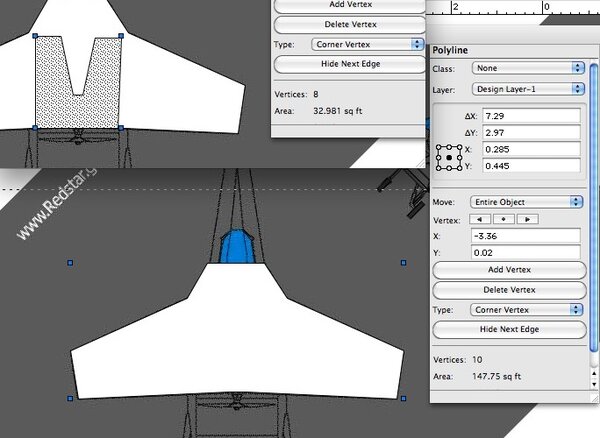600x438 pixels.
Task: Open Corner Vertex dropdown in the upper panel
Action: pos(366,44)
